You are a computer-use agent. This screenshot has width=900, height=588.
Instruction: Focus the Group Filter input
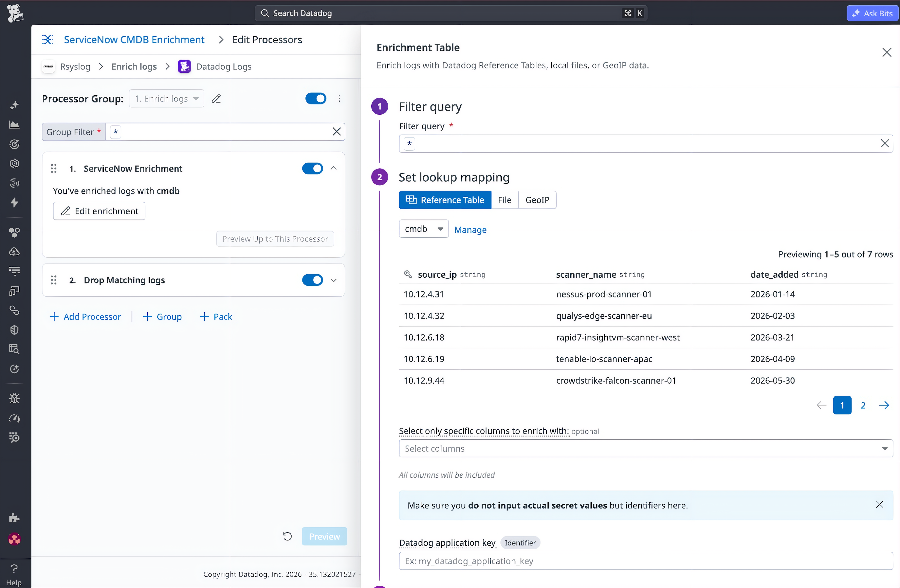coord(225,132)
